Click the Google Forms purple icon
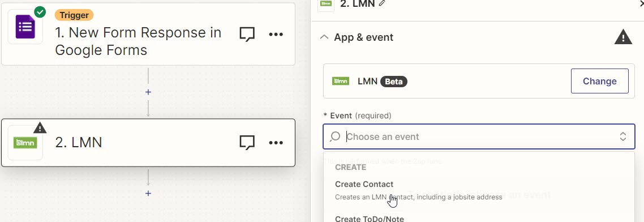The height and width of the screenshot is (222, 644). pos(25,27)
